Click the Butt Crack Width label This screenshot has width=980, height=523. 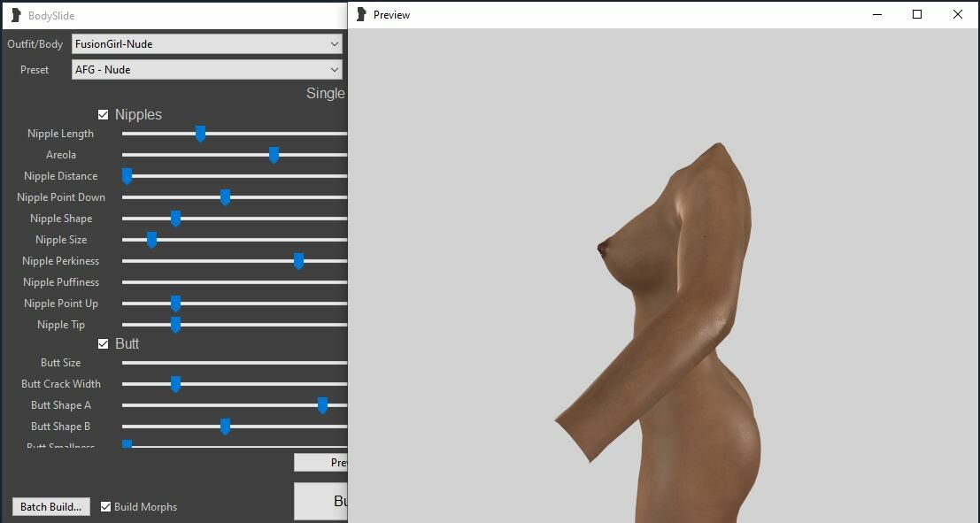(x=60, y=384)
